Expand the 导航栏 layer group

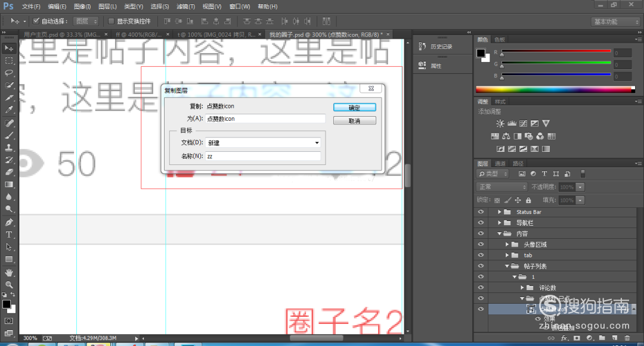500,223
